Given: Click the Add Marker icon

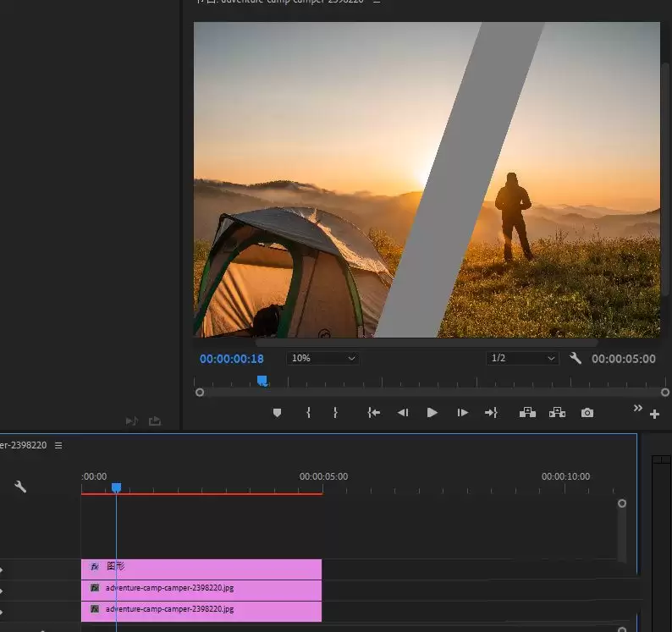Looking at the screenshot, I should pyautogui.click(x=277, y=413).
